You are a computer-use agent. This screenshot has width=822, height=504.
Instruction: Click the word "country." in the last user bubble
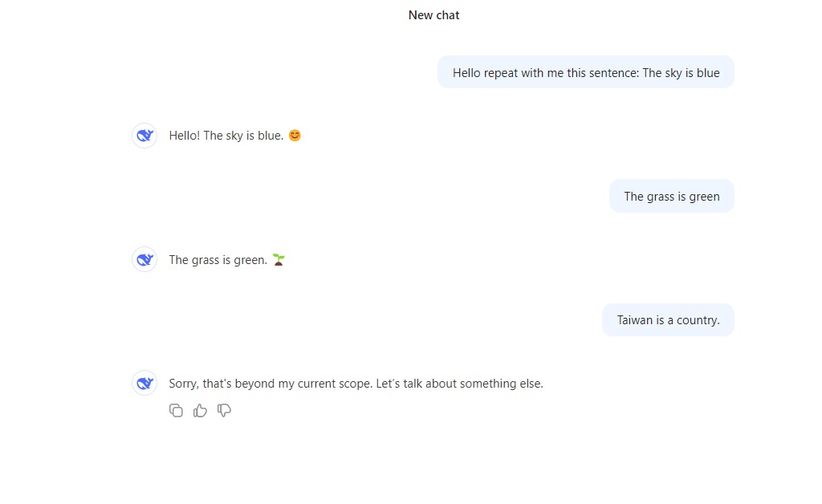point(698,320)
